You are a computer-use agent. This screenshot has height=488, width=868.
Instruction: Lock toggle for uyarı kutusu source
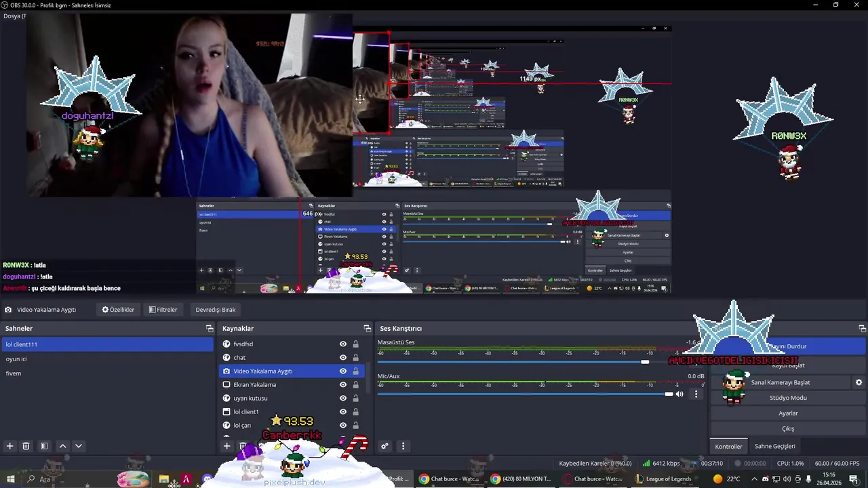click(x=355, y=398)
